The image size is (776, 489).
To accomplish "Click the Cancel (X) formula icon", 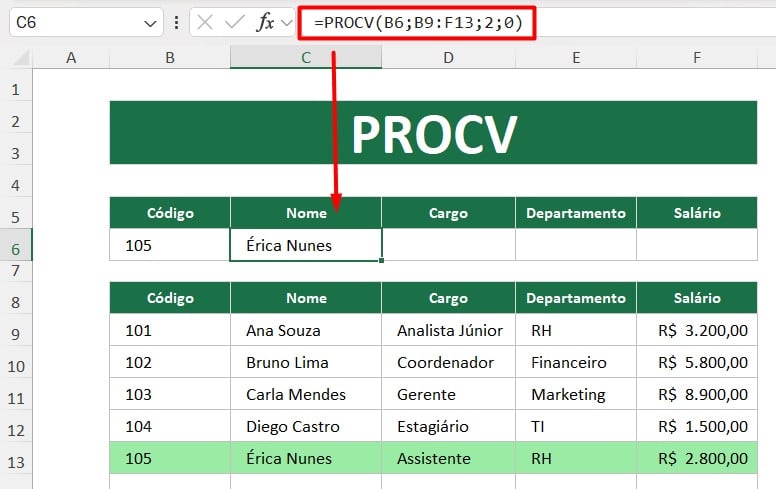I will click(204, 22).
